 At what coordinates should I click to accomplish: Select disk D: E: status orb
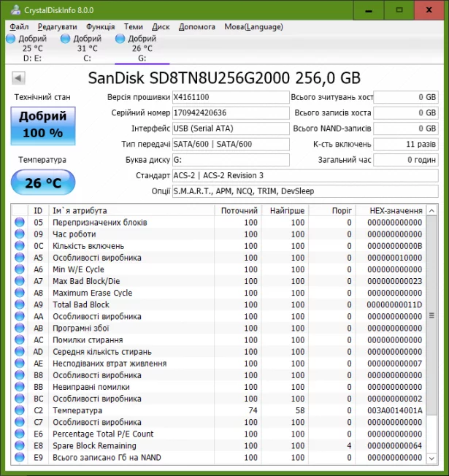point(10,39)
